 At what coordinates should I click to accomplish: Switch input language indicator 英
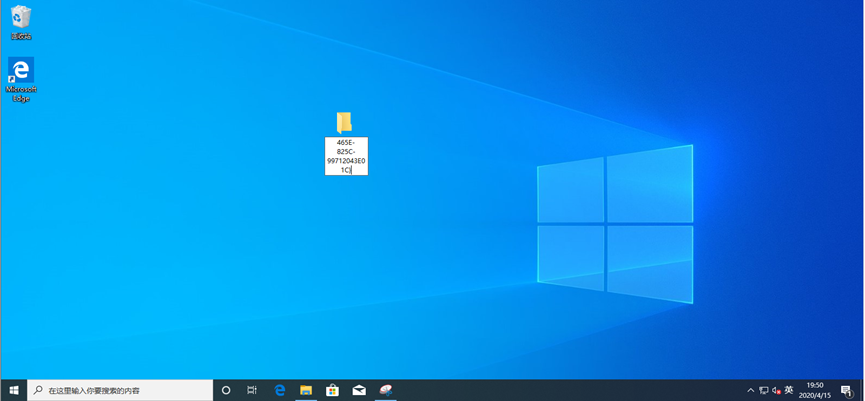coord(789,390)
